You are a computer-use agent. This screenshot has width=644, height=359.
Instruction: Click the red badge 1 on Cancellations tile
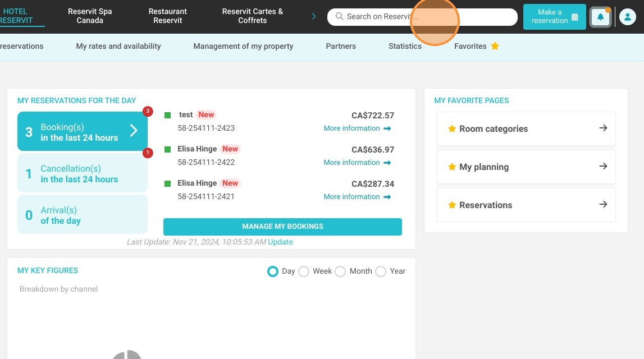coord(148,153)
